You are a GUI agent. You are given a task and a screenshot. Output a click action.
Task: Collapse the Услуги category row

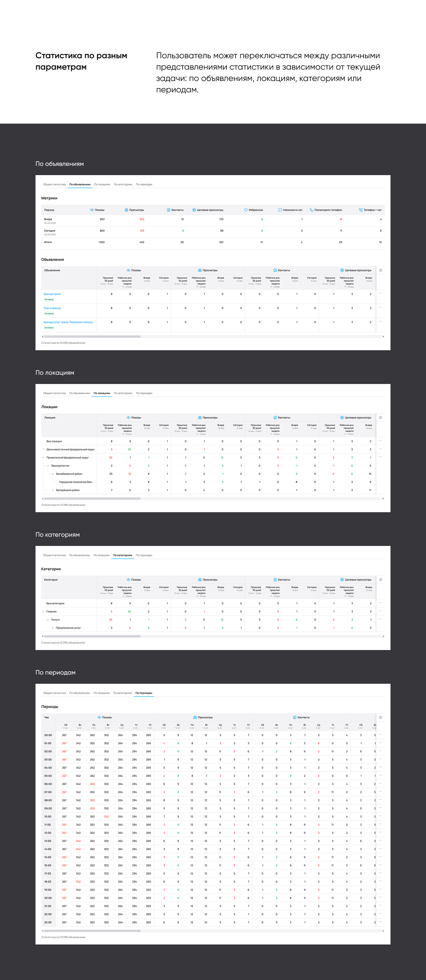[48, 620]
